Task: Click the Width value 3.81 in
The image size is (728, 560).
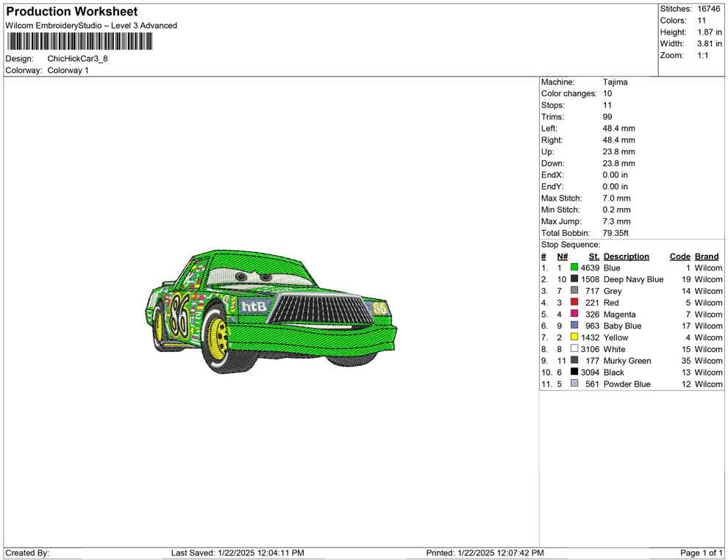Action: pos(710,43)
